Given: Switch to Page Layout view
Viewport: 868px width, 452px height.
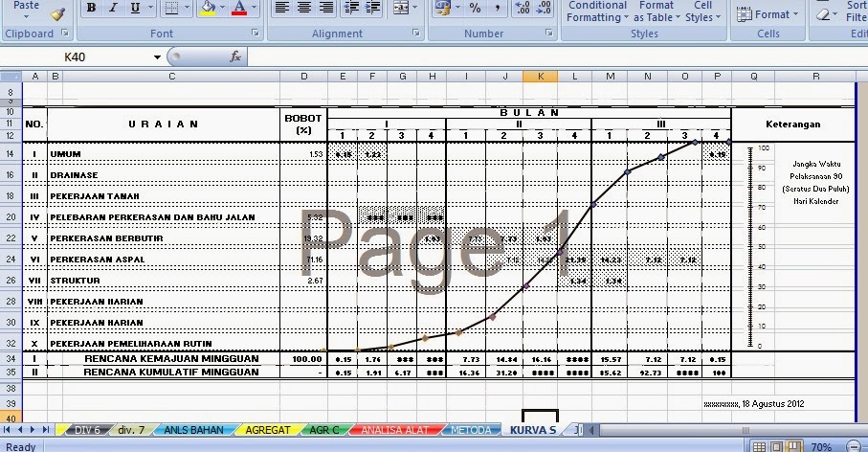Looking at the screenshot, I should 777,446.
